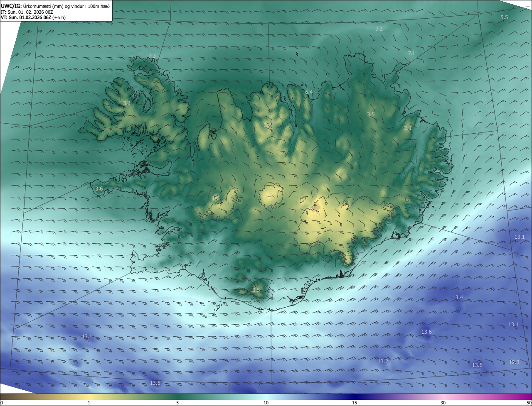Click the 13.4 value label on the map
Screen dimensions: 532x406
pos(458,298)
